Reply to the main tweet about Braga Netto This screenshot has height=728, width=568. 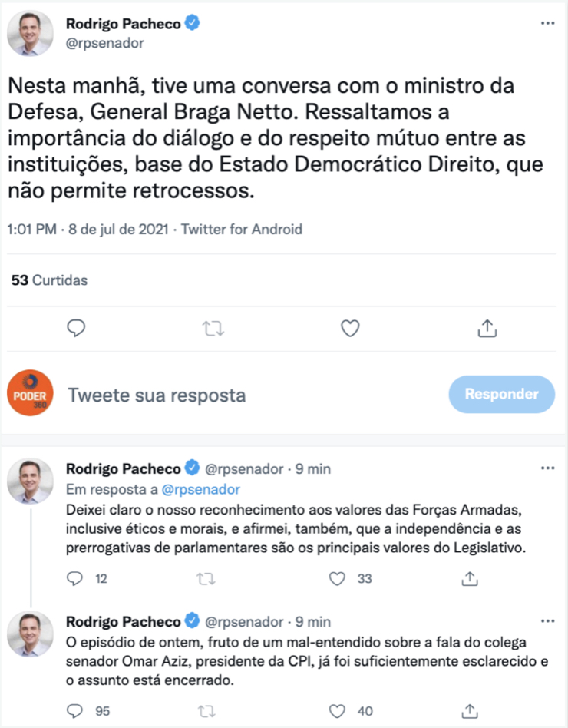pyautogui.click(x=76, y=329)
